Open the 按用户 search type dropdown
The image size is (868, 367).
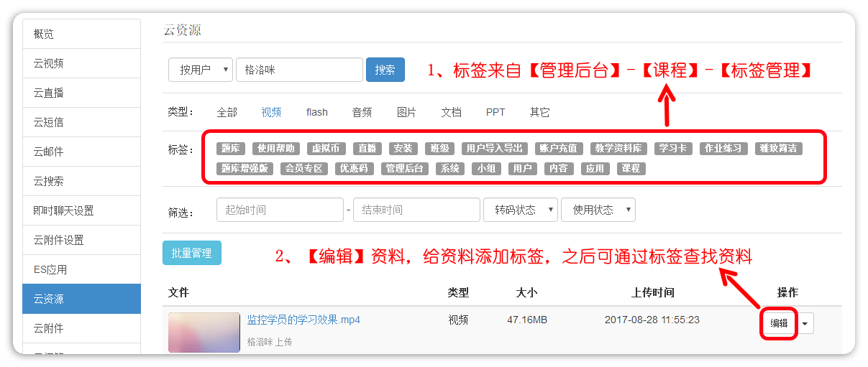[201, 70]
